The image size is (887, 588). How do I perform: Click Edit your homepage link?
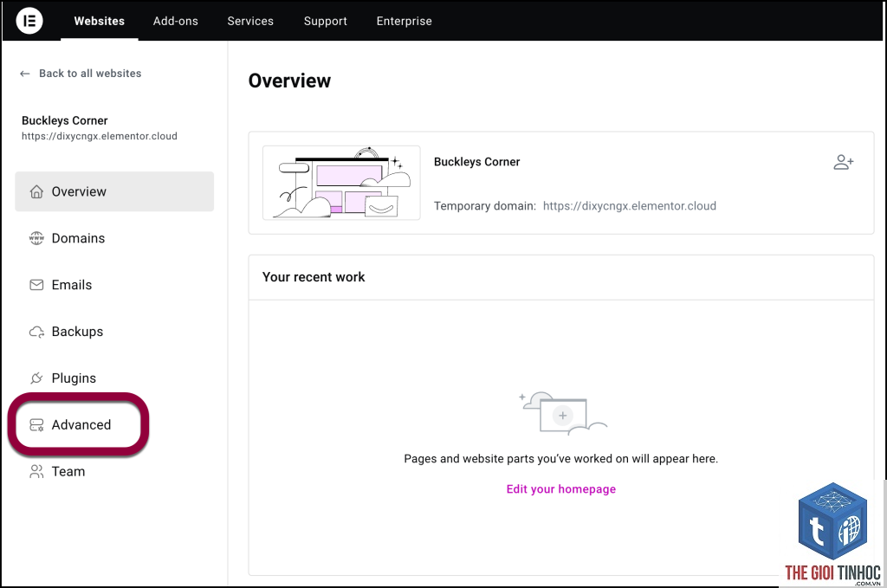(x=561, y=489)
